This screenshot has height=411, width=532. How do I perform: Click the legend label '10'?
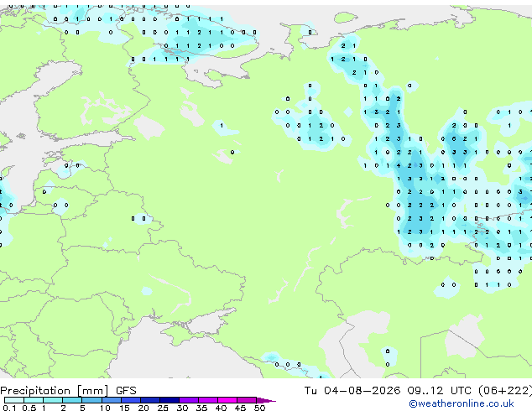point(105,408)
